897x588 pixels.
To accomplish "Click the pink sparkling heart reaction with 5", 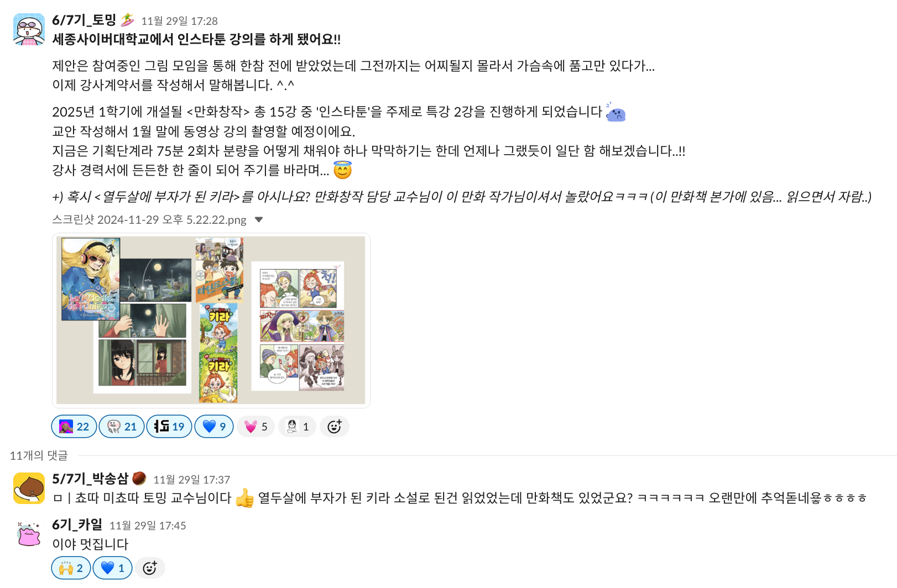I will [255, 427].
